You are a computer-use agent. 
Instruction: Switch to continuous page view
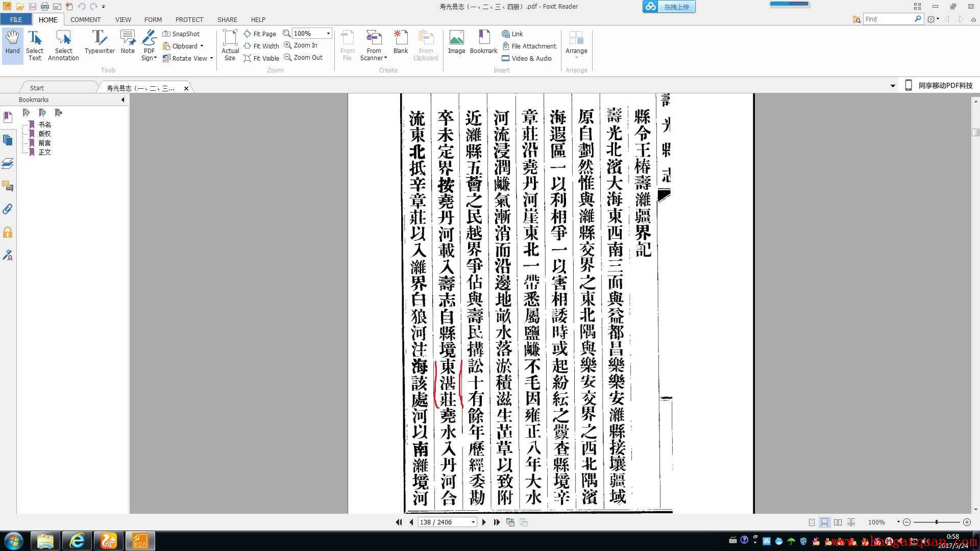(x=824, y=522)
